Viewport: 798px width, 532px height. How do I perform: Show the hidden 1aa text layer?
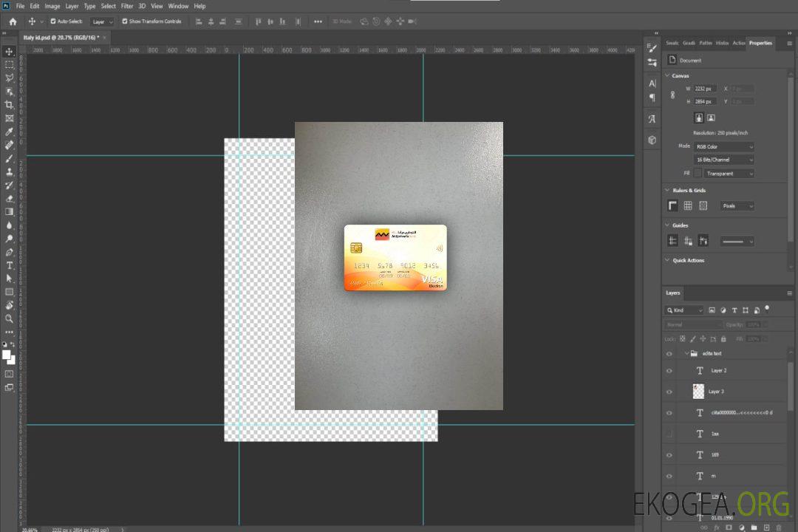(x=669, y=434)
